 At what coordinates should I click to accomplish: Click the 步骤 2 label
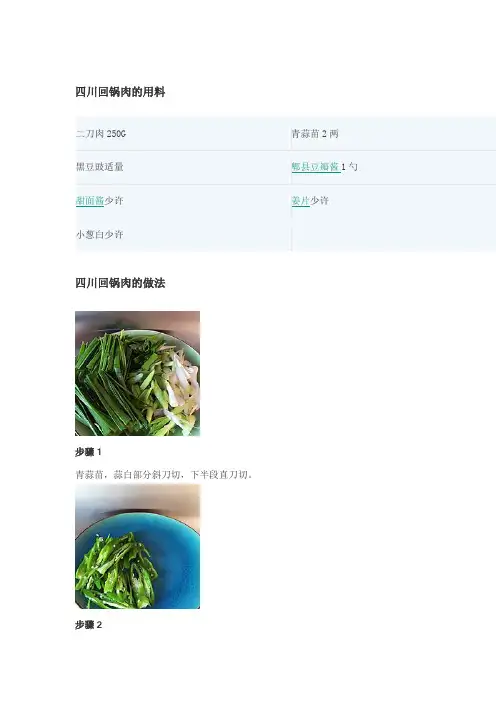(x=88, y=625)
